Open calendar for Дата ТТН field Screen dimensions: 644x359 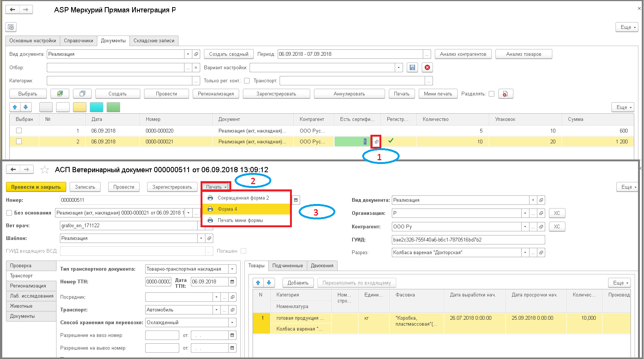(232, 282)
